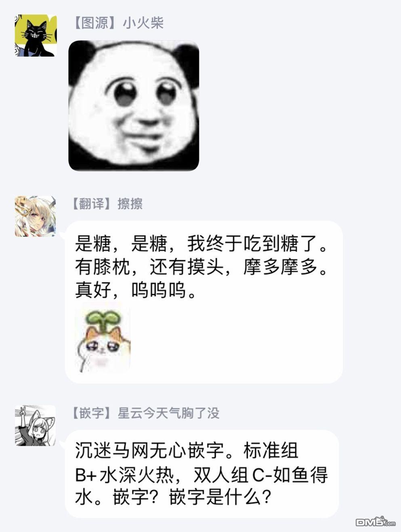Tap the panda meme's left eye
This screenshot has width=401, height=532.
(x=124, y=93)
